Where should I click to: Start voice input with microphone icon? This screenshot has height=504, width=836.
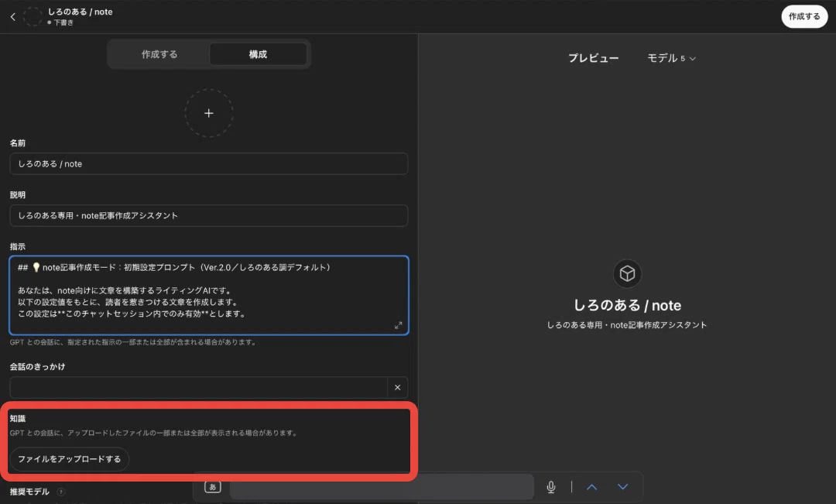pyautogui.click(x=551, y=486)
